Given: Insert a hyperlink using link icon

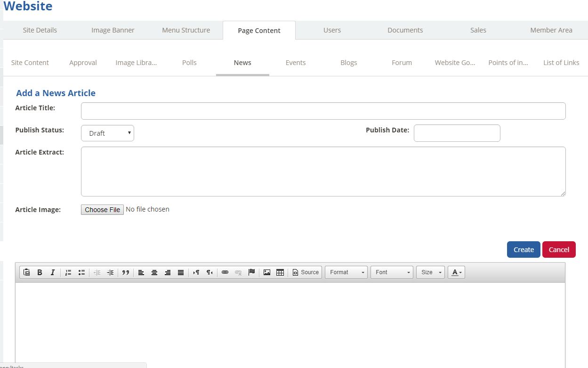Looking at the screenshot, I should (x=225, y=272).
